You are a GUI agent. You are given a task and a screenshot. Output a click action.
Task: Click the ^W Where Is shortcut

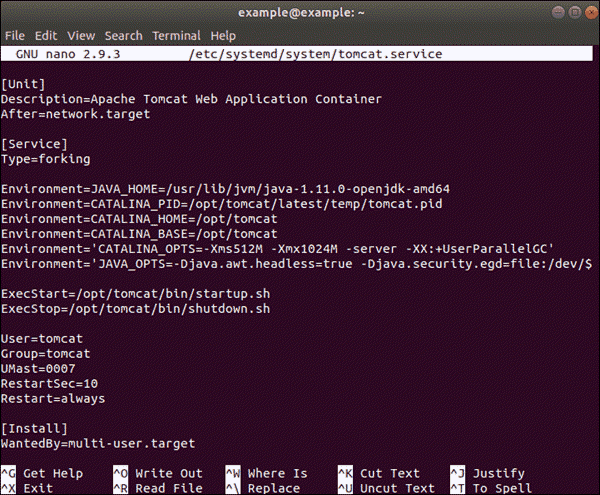click(x=267, y=474)
